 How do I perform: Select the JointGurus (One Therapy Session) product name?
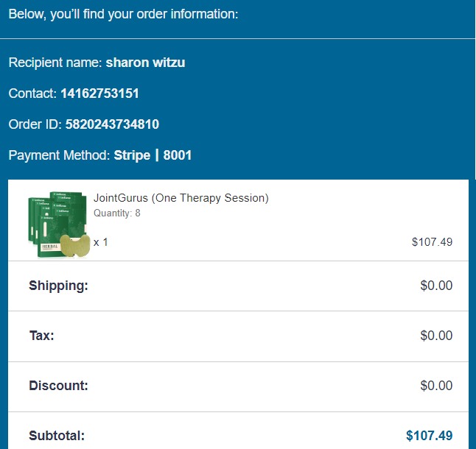click(x=181, y=198)
